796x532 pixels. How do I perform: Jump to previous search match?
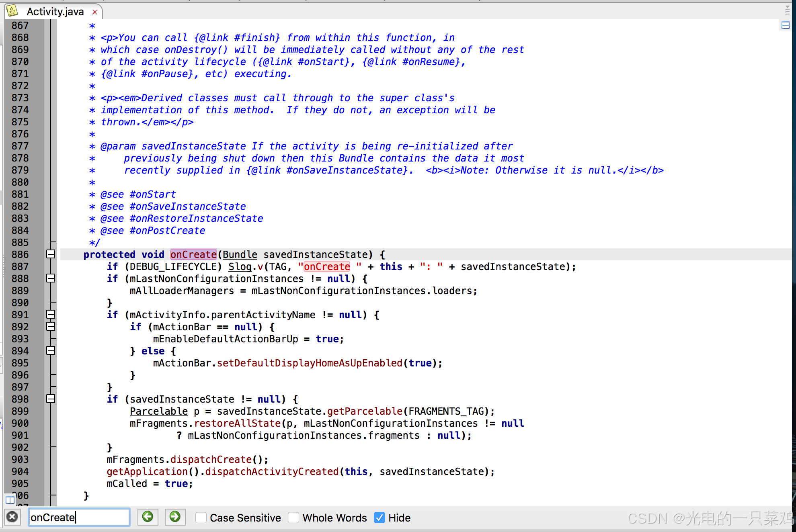(148, 517)
